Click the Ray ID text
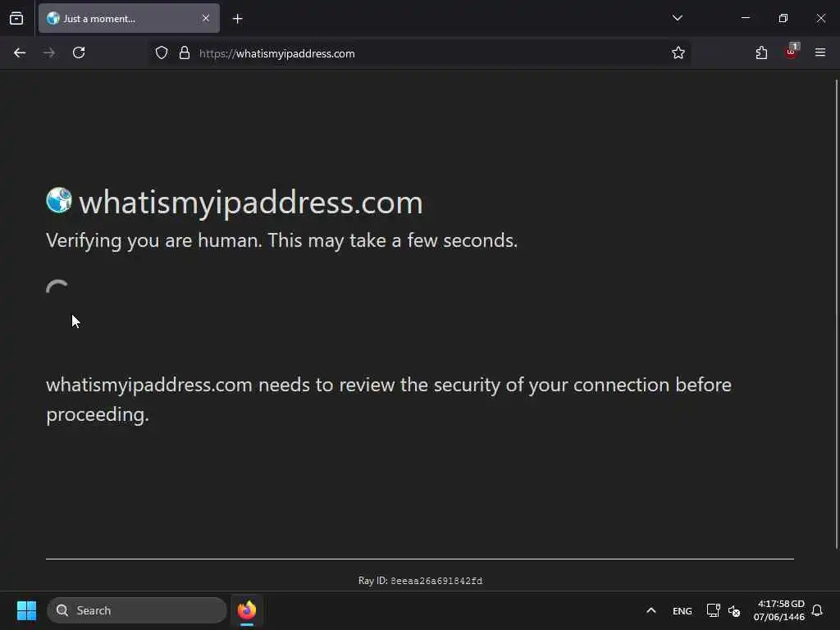Viewport: 840px width, 630px height. [x=420, y=581]
